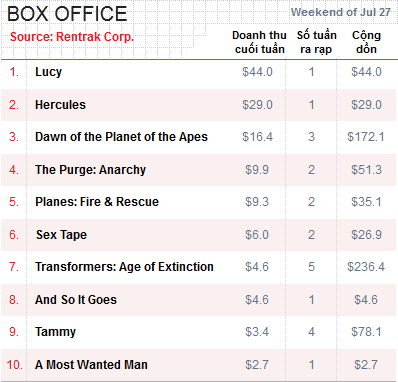Select the Hercules movie title

60,105
